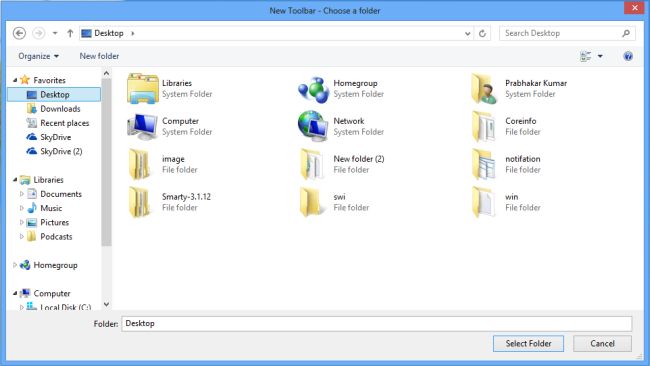Select Pictures in the navigation pane
The width and height of the screenshot is (650, 366).
(54, 222)
